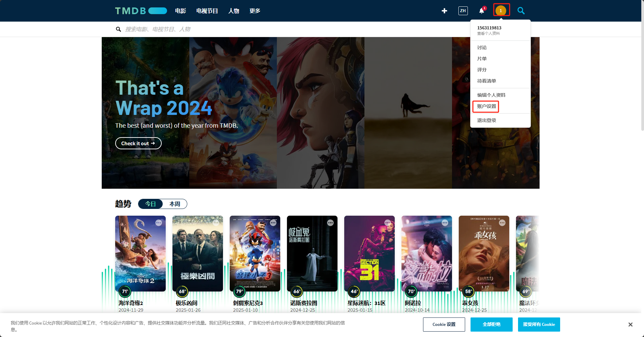Open options dots on Section 31 card
This screenshot has width=644, height=337.
point(388,223)
